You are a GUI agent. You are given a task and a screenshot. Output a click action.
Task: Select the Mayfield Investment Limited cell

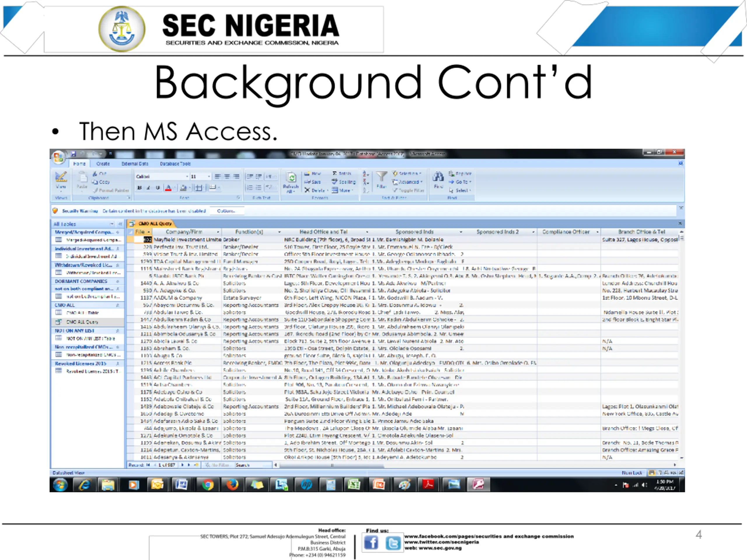[187, 240]
